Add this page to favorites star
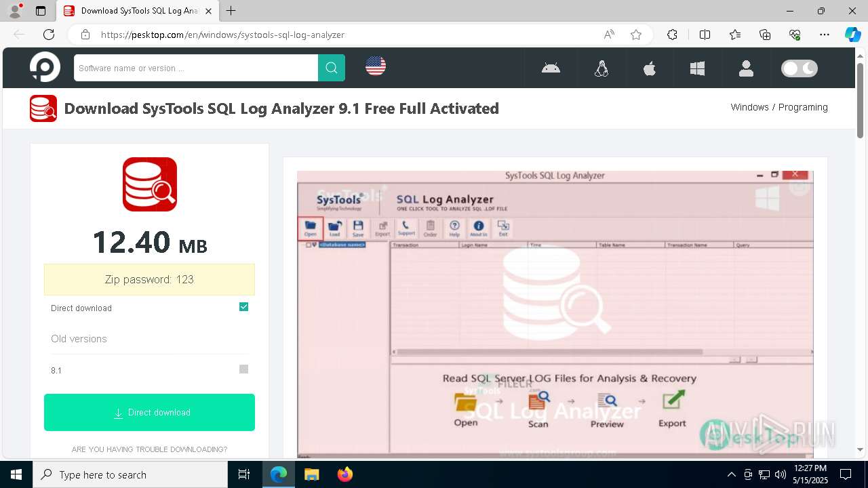Screen dimensions: 868x488 pos(636,35)
